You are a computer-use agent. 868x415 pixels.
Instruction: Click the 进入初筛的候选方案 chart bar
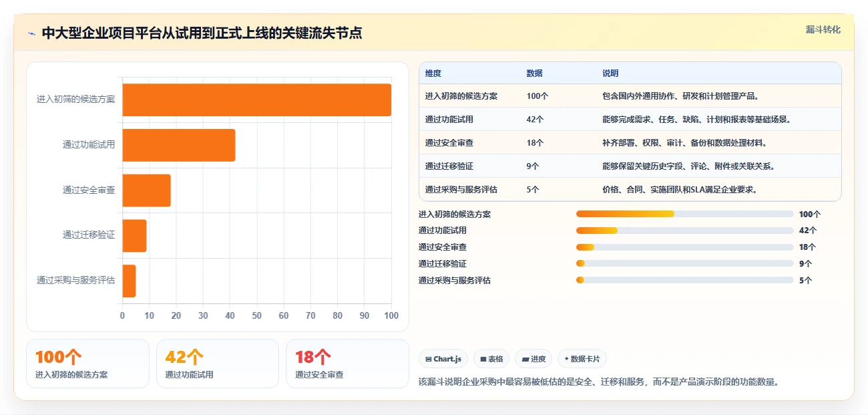(x=256, y=100)
